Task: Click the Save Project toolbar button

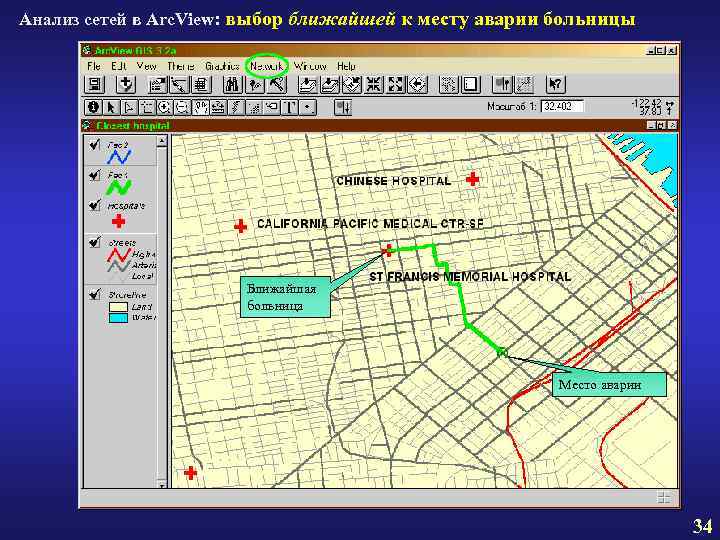Action: click(x=95, y=84)
